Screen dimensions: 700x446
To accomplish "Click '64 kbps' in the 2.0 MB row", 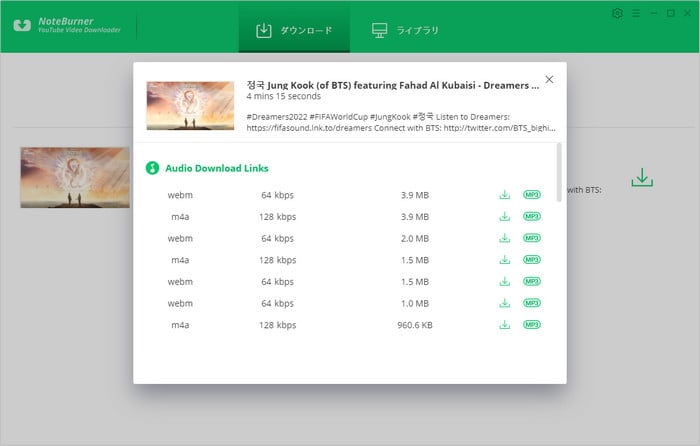I will pyautogui.click(x=278, y=238).
